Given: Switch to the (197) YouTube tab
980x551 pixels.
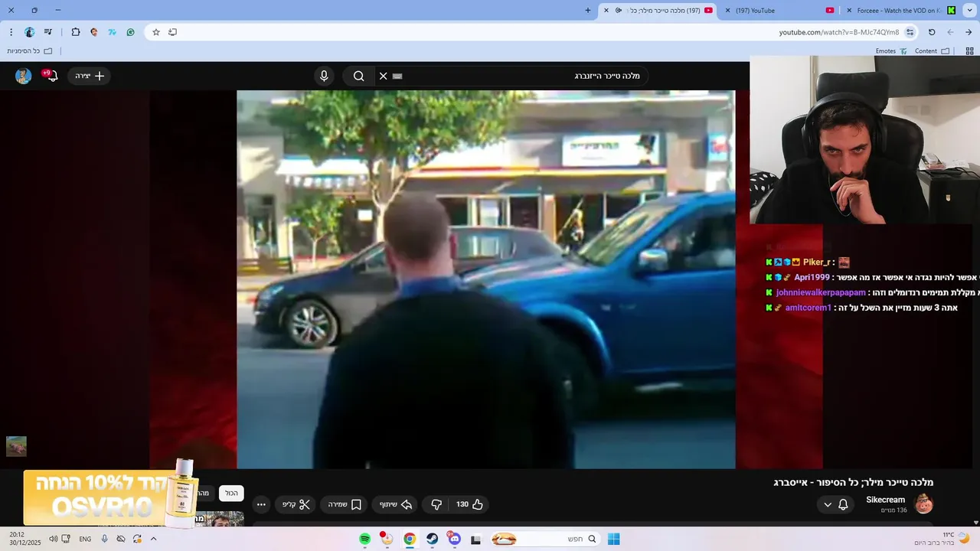Looking at the screenshot, I should click(781, 11).
